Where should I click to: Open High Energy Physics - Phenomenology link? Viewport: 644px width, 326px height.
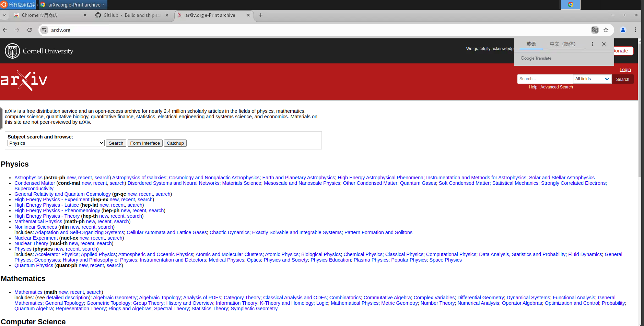click(x=57, y=210)
